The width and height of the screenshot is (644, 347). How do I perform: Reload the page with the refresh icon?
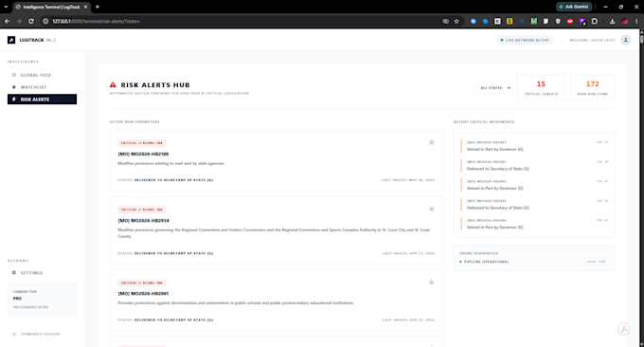[31, 22]
